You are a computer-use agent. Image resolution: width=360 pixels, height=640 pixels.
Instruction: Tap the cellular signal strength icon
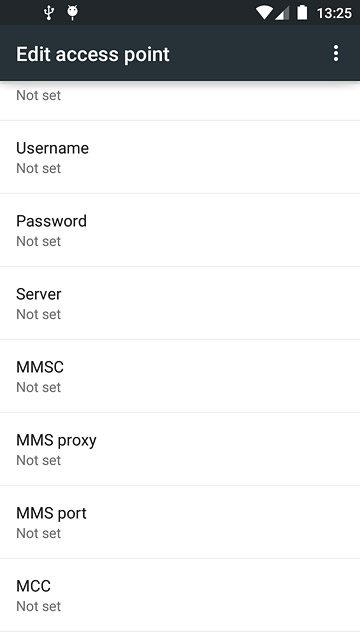(x=282, y=13)
